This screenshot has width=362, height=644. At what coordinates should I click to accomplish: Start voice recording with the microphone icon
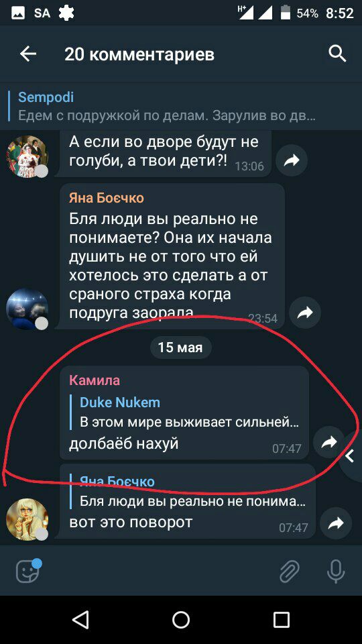pyautogui.click(x=336, y=571)
